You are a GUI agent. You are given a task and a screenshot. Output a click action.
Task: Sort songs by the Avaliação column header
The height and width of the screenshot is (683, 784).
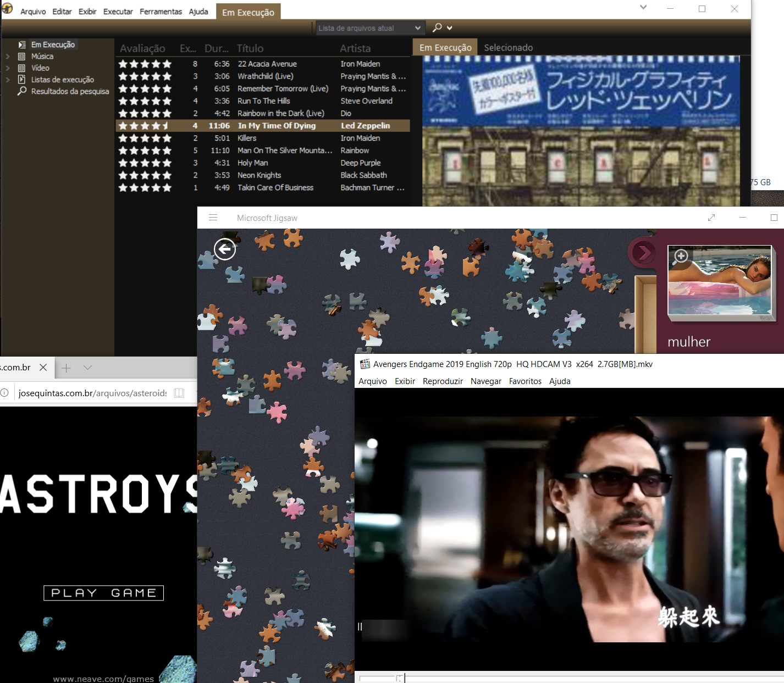pyautogui.click(x=142, y=48)
